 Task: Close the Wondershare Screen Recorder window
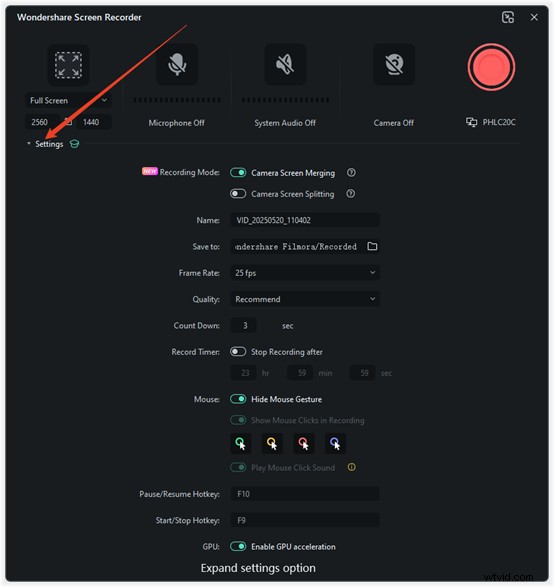click(x=534, y=17)
